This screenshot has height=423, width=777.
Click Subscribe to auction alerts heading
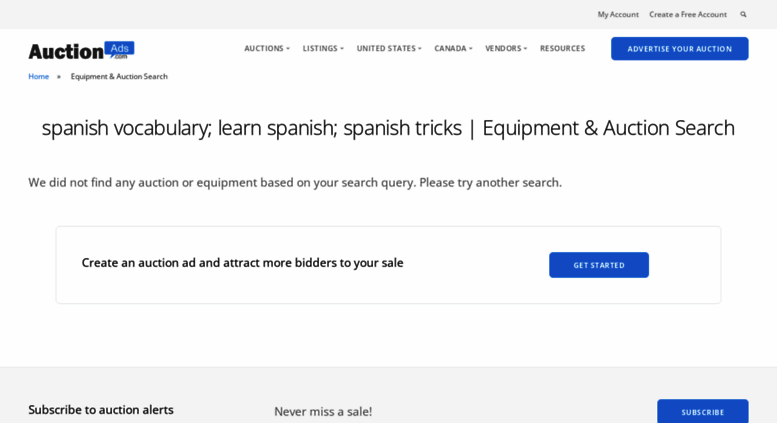pyautogui.click(x=101, y=410)
